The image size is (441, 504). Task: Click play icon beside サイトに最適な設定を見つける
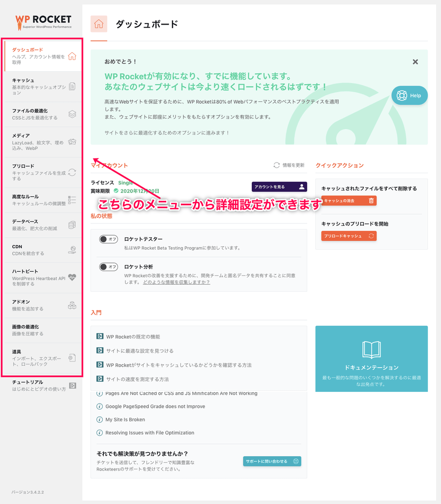coord(100,350)
